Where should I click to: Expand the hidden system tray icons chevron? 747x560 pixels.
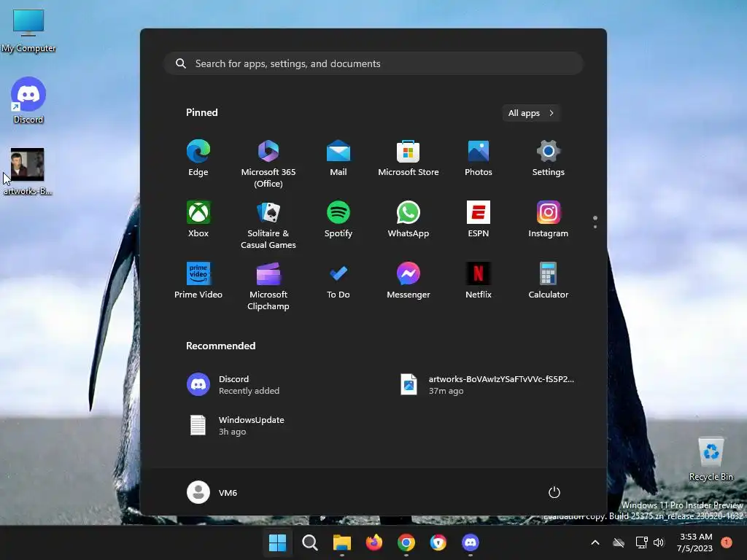coord(595,542)
